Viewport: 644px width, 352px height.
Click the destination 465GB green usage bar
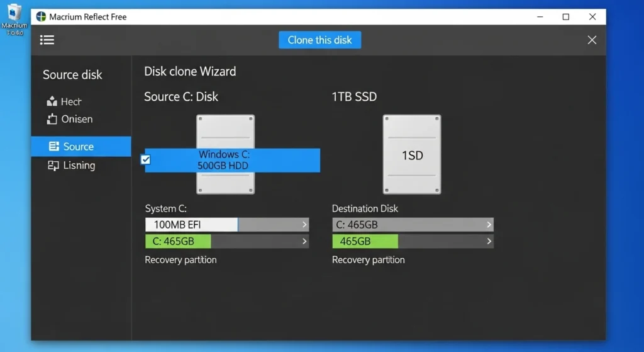pyautogui.click(x=365, y=241)
